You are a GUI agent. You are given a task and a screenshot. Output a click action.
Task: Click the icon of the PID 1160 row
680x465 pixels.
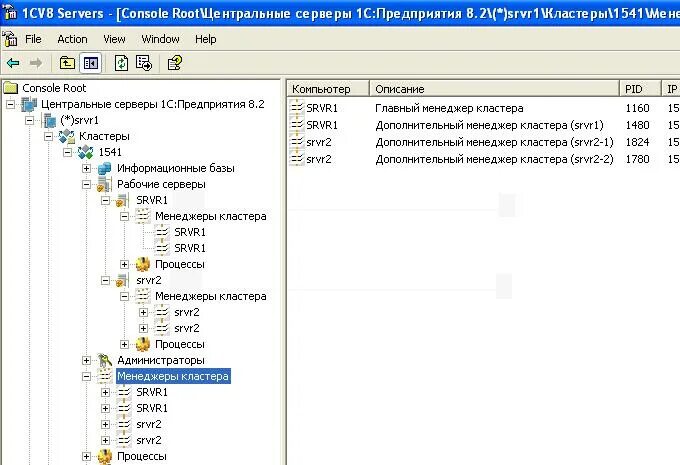click(297, 108)
